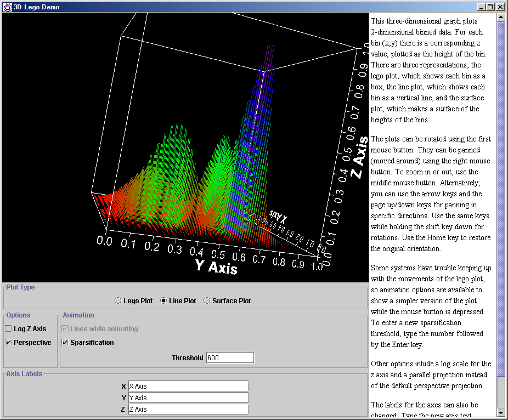The height and width of the screenshot is (420, 508).
Task: Click the scrollbar up arrow
Action: [x=501, y=18]
